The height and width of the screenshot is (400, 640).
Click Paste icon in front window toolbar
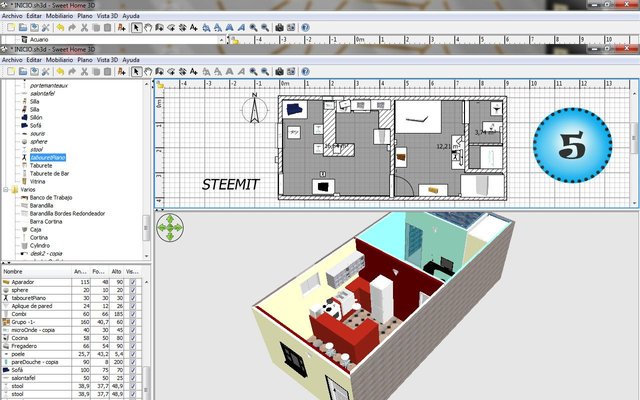pyautogui.click(x=107, y=71)
